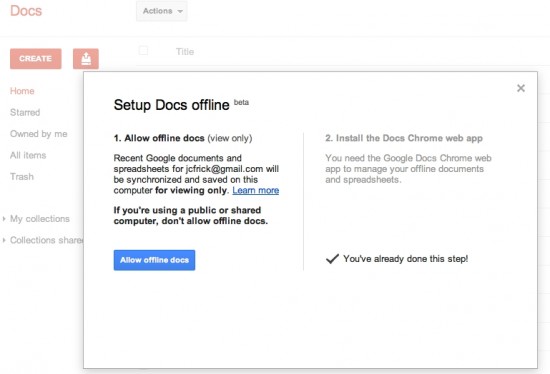
Task: Click the checkmark beside already done step
Action: [332, 259]
